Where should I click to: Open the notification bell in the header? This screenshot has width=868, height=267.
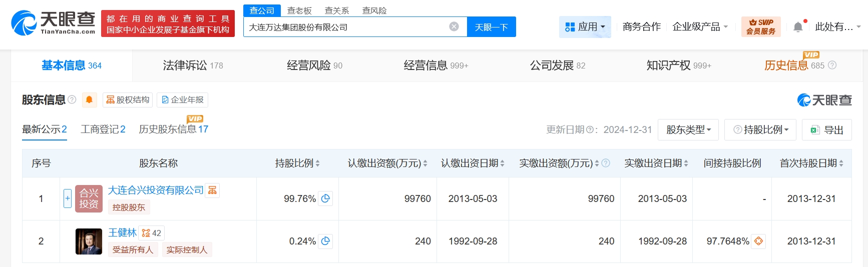coord(798,27)
